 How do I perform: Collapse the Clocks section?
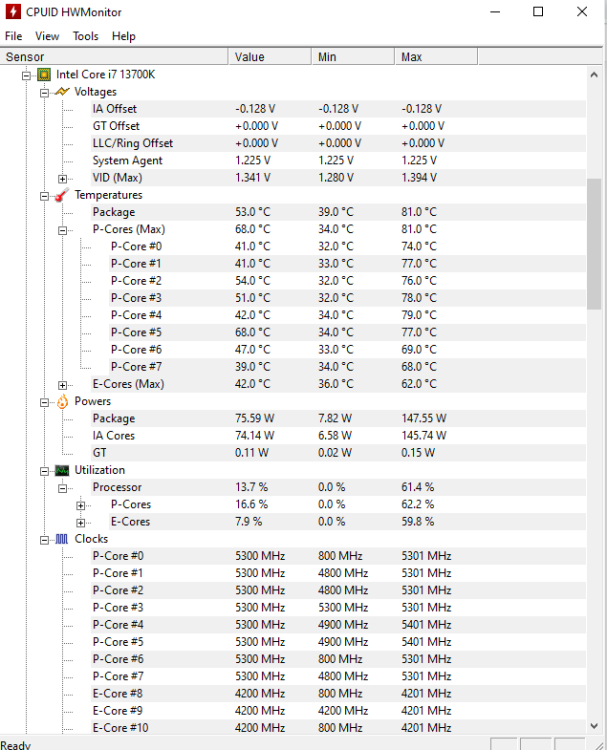[x=44, y=540]
